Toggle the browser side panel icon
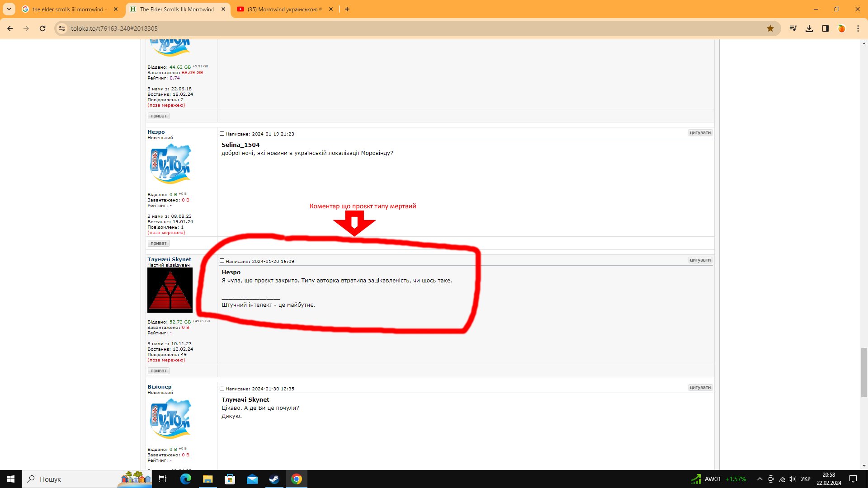 tap(826, 28)
